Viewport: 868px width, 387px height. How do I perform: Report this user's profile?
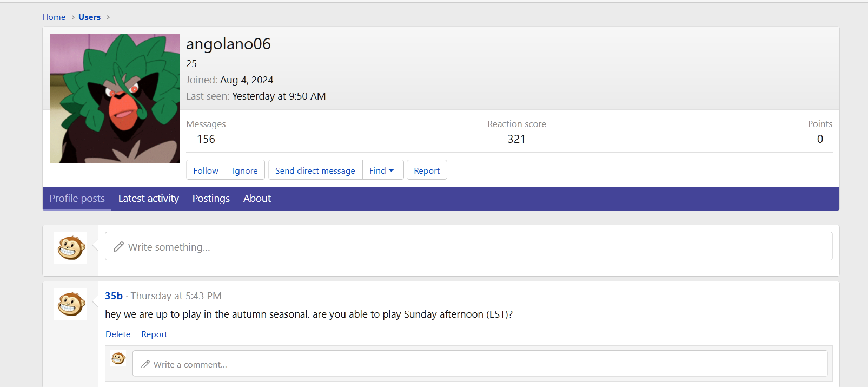coord(427,170)
